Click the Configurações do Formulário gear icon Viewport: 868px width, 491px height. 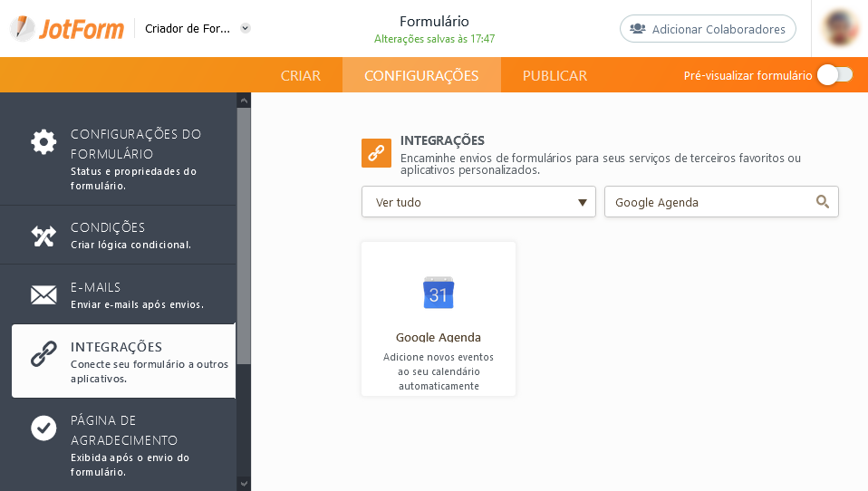(43, 142)
